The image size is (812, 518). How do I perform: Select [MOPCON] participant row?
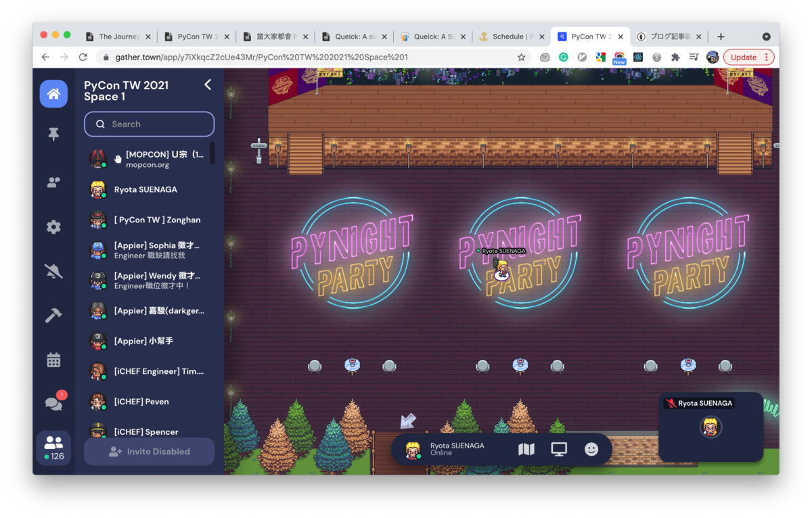[149, 159]
